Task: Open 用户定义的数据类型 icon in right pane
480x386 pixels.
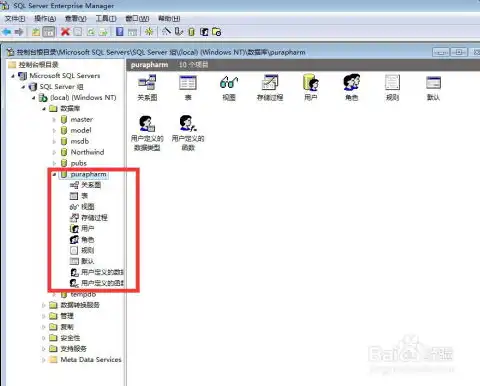Action: [x=147, y=133]
